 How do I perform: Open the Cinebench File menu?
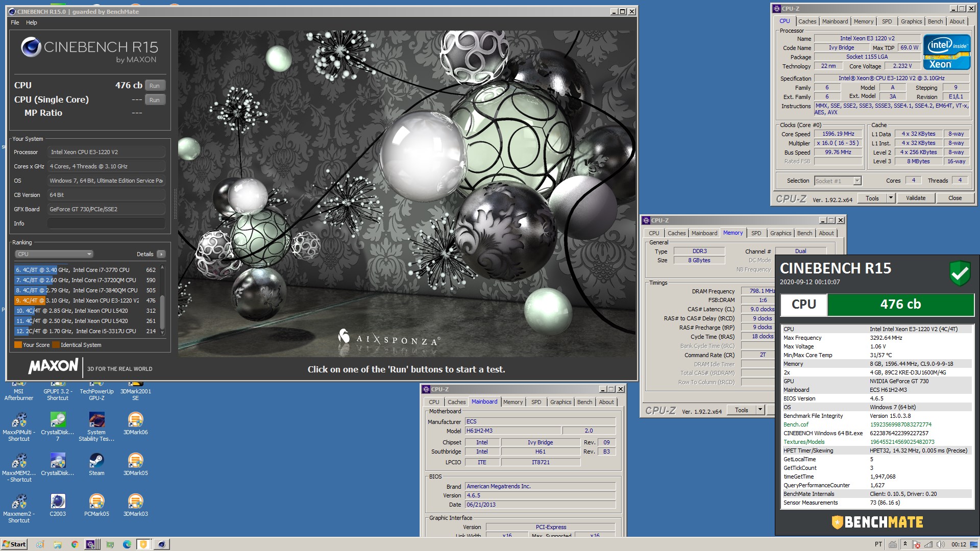coord(15,22)
